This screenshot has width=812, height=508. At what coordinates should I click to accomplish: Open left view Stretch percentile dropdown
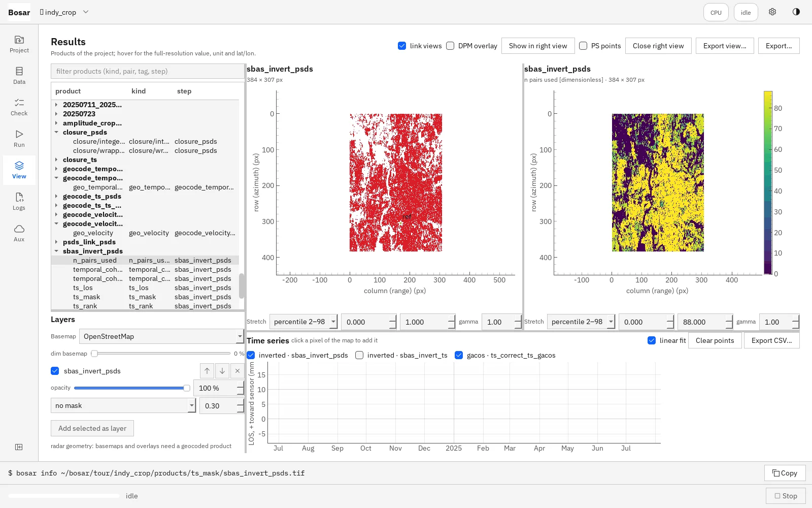pyautogui.click(x=303, y=322)
